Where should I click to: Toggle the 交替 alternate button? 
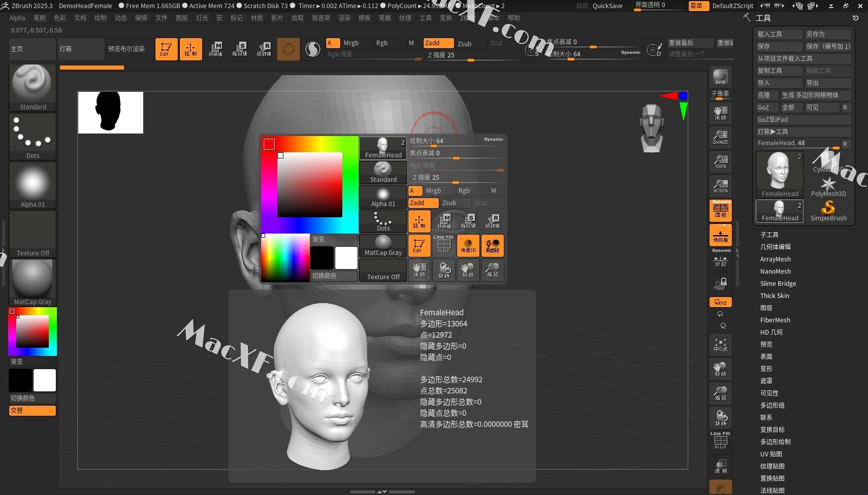click(x=33, y=410)
